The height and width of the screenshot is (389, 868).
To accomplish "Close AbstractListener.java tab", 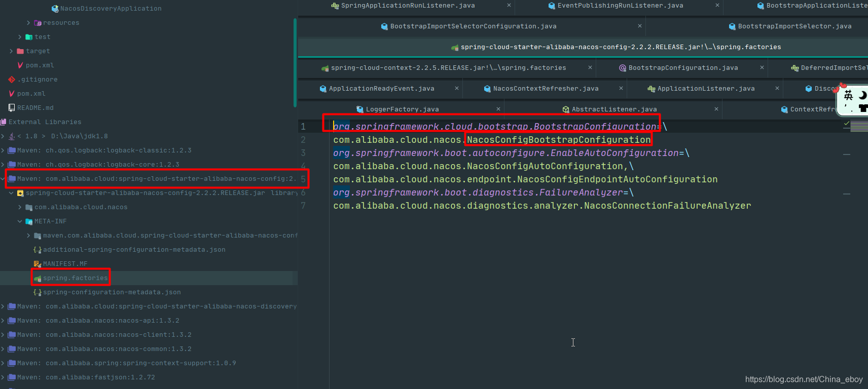I will pos(716,109).
